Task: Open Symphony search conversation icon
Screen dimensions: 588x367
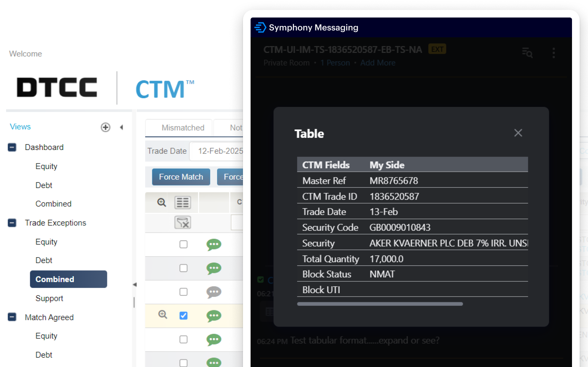Action: point(527,53)
